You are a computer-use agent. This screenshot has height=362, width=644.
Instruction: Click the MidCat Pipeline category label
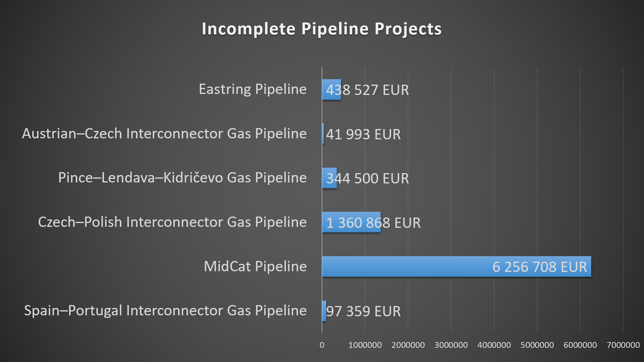(x=255, y=266)
